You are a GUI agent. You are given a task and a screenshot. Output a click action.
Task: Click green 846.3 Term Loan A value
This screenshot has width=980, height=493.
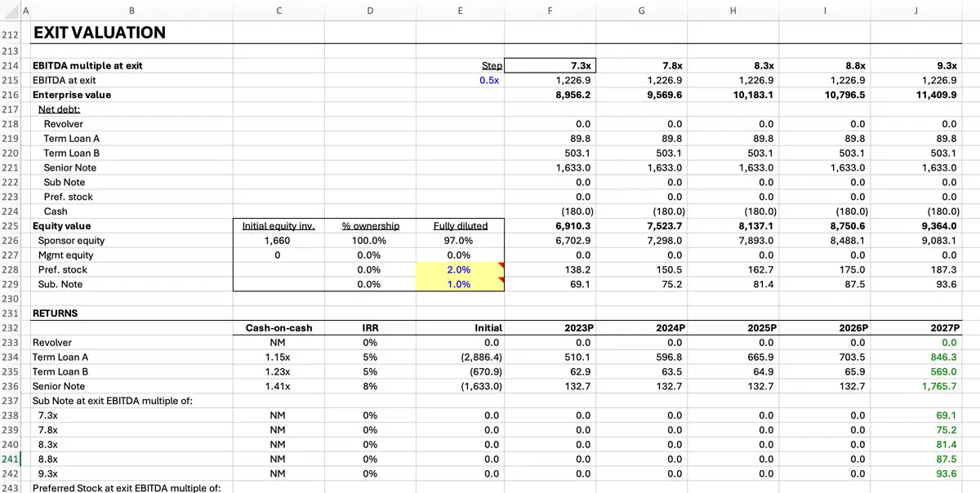coord(943,358)
